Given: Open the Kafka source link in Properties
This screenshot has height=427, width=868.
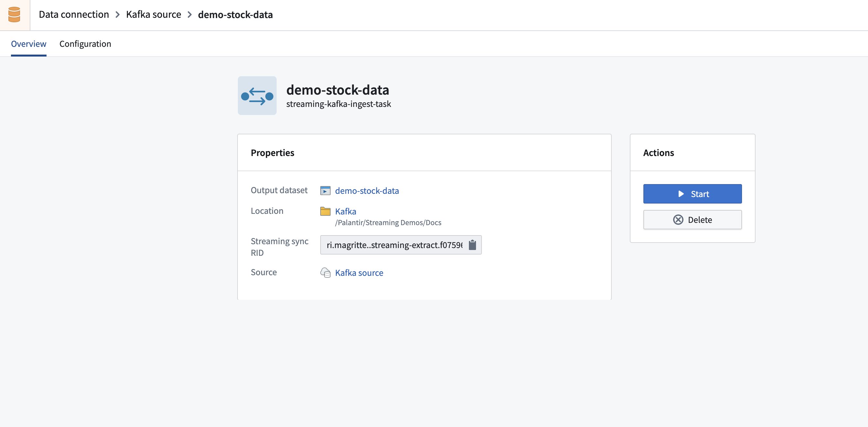Looking at the screenshot, I should 359,272.
